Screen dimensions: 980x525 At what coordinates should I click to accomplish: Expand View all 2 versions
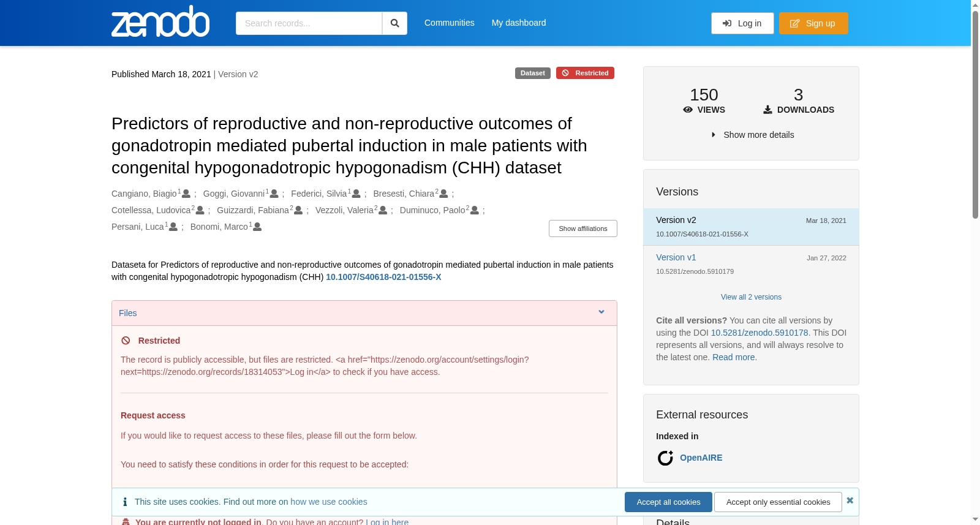coord(751,297)
